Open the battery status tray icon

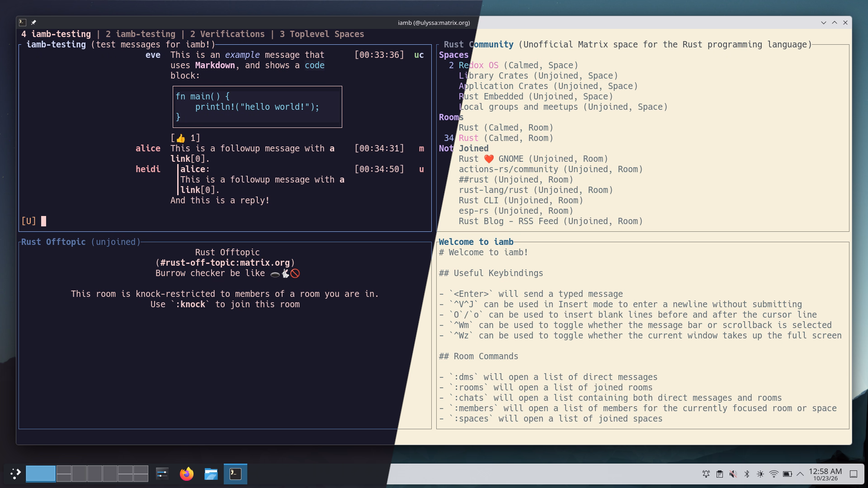pos(787,474)
